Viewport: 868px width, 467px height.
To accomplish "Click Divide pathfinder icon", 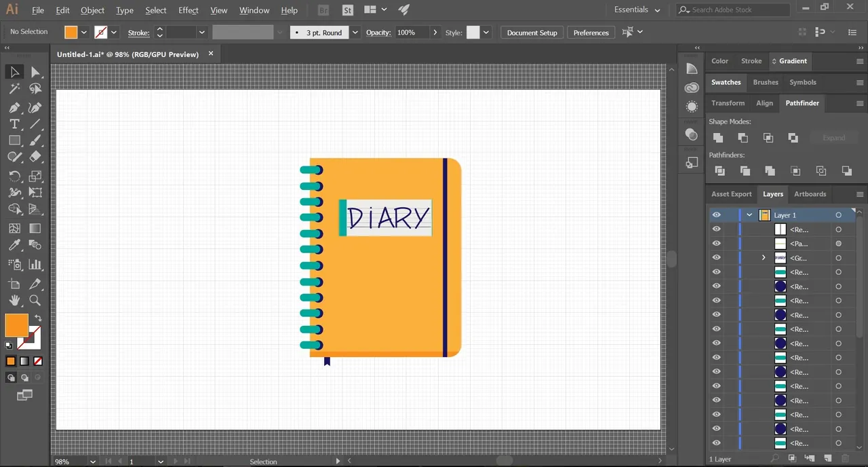I will pyautogui.click(x=720, y=171).
